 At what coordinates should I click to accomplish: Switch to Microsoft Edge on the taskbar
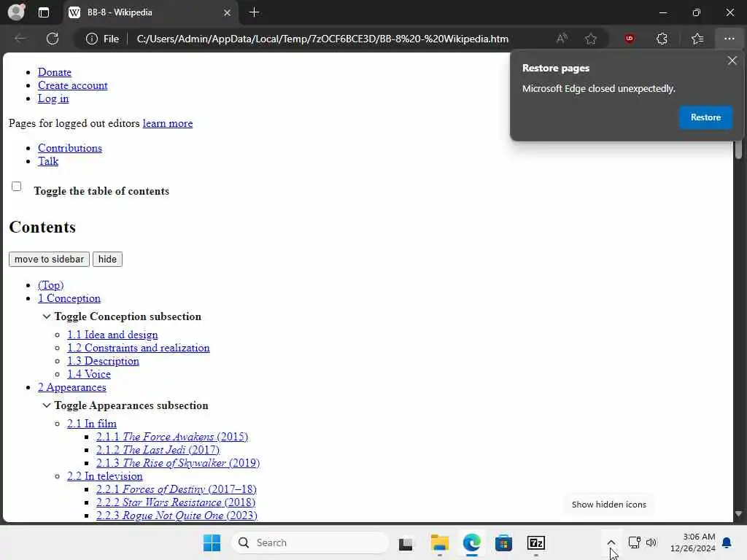472,543
